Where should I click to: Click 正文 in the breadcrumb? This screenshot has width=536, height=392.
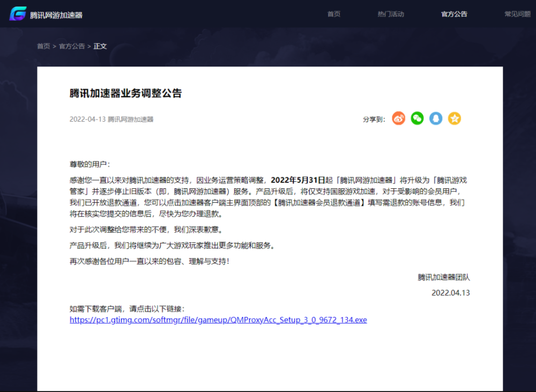click(100, 46)
